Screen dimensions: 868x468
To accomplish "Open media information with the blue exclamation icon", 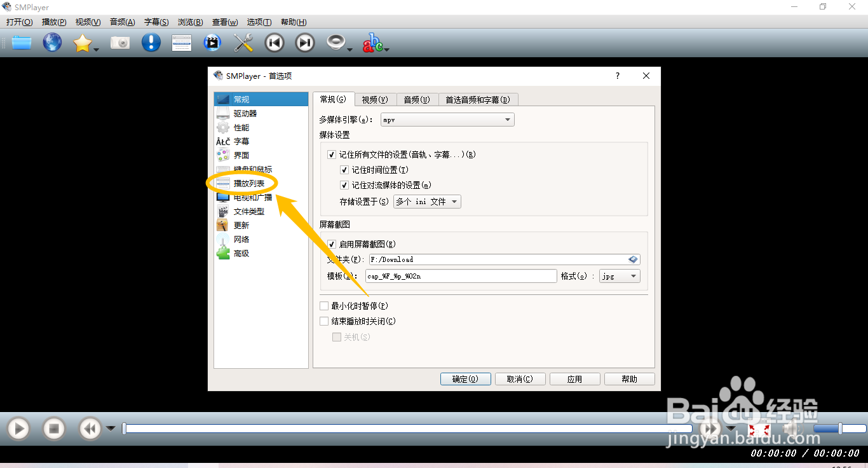I will click(x=151, y=42).
